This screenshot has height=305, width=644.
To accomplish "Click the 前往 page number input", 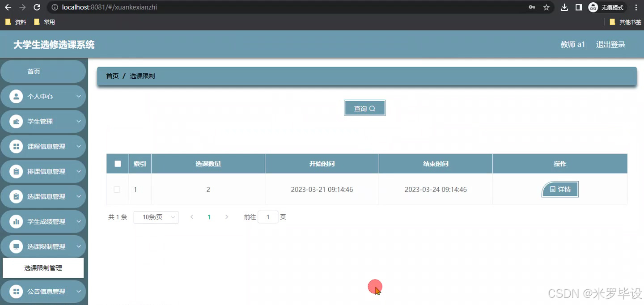I will click(268, 217).
